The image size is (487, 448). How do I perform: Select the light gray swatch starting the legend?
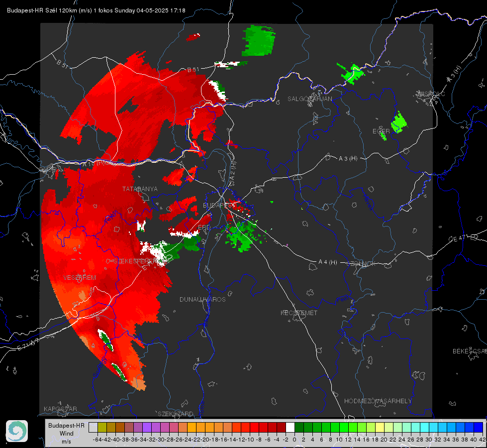coord(93,428)
